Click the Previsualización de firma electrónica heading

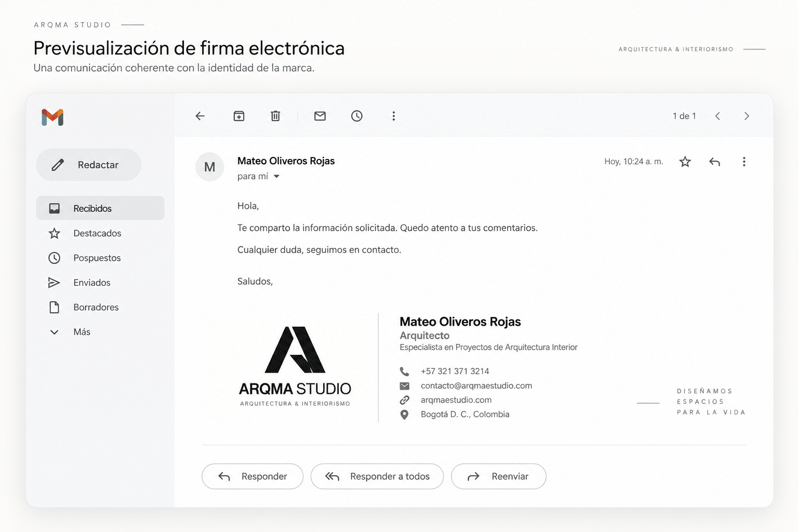[189, 48]
